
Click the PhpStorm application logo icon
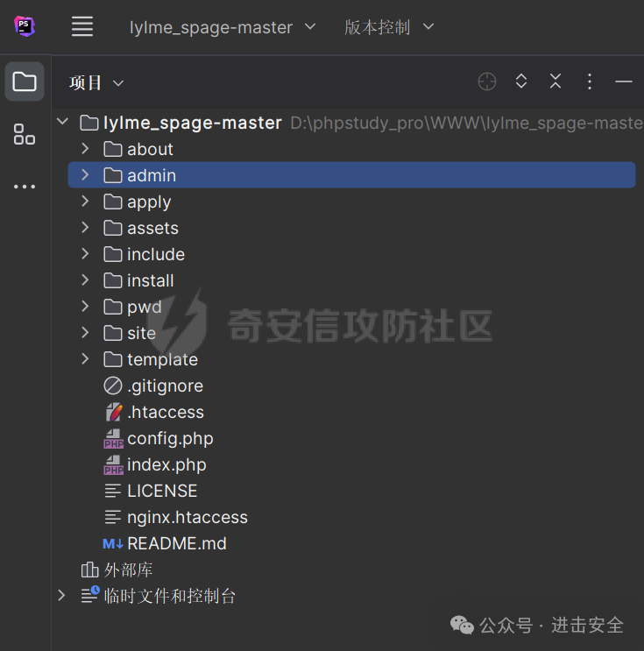[24, 26]
